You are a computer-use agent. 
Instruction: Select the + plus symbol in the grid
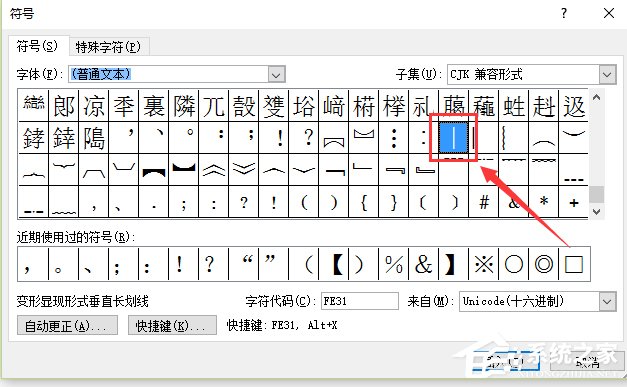pos(573,202)
